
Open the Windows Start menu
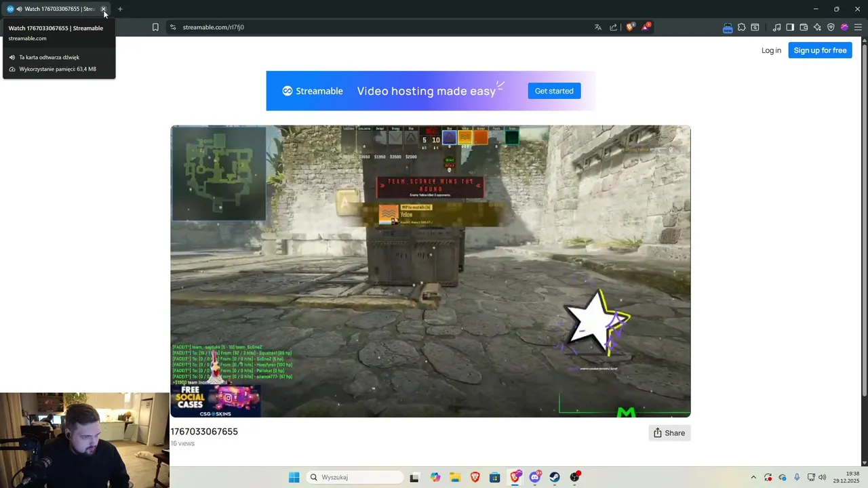point(294,477)
